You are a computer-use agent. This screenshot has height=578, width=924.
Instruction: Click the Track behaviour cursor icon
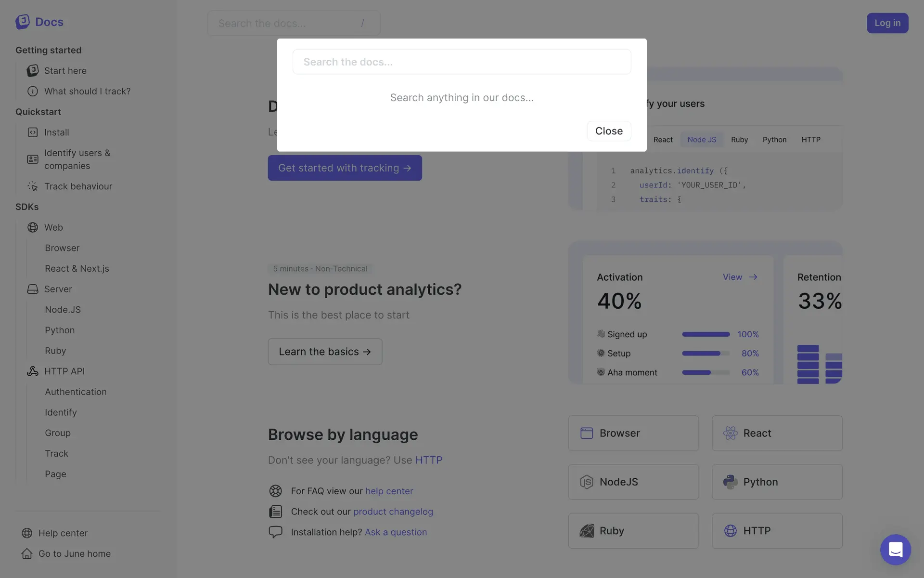(33, 186)
